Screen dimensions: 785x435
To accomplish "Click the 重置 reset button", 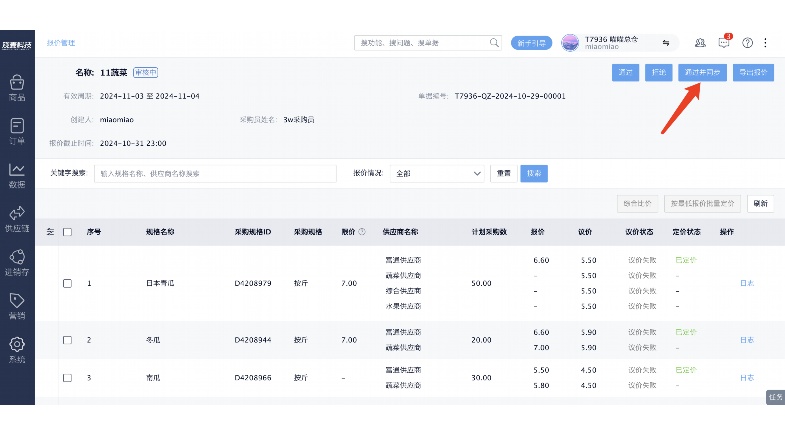I will click(x=504, y=173).
